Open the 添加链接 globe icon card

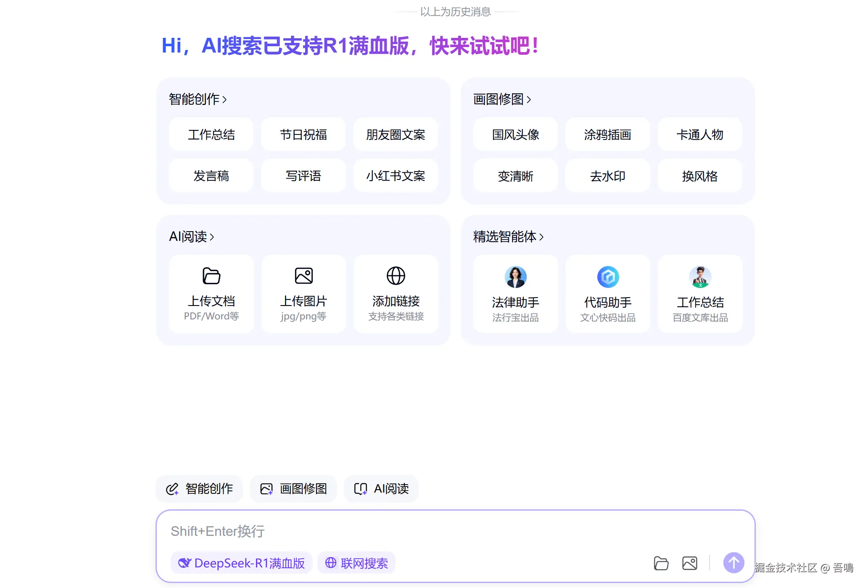396,276
